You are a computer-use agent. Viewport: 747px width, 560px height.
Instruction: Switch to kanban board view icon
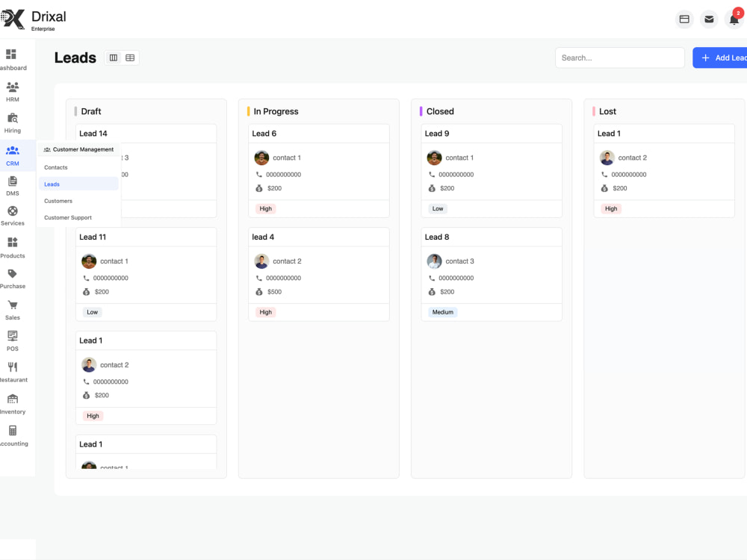114,57
